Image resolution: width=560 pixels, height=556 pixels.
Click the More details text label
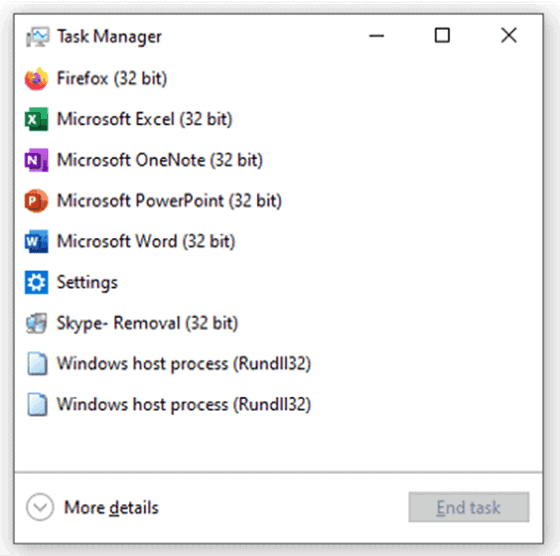111,507
